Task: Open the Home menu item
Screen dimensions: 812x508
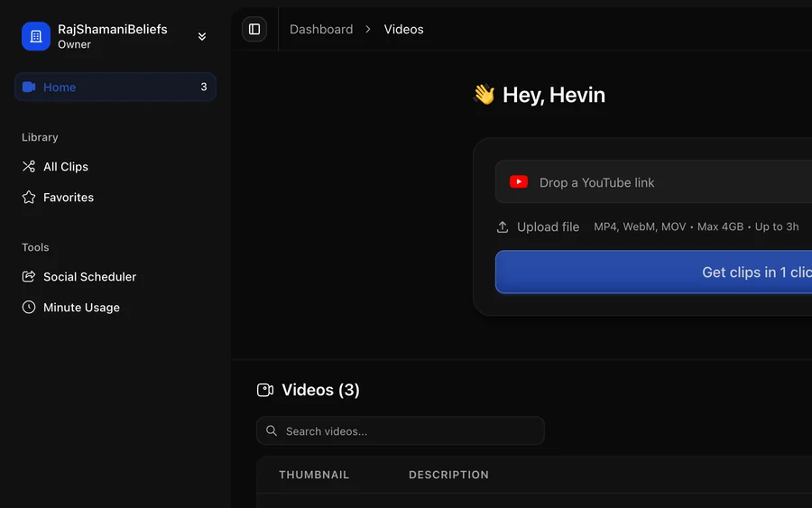Action: [x=115, y=87]
